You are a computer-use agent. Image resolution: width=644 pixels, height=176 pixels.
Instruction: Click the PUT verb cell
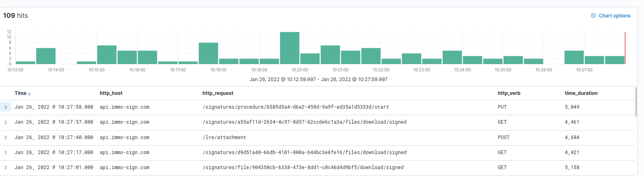click(502, 107)
